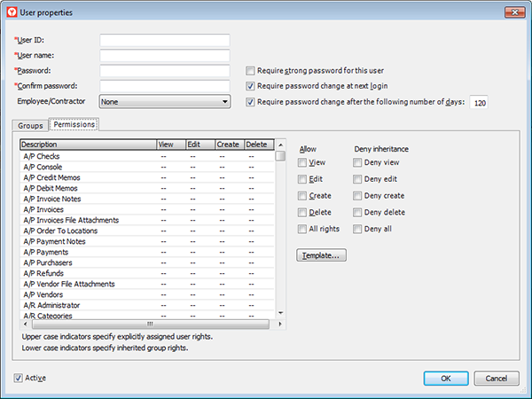Image resolution: width=532 pixels, height=399 pixels.
Task: Focus the Confirm password field
Action: click(165, 86)
